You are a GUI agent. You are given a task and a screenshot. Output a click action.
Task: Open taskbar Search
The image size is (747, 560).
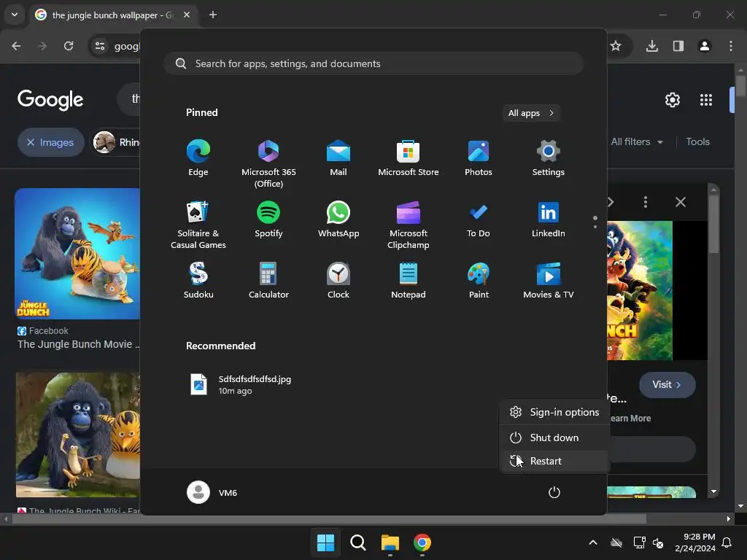[357, 542]
